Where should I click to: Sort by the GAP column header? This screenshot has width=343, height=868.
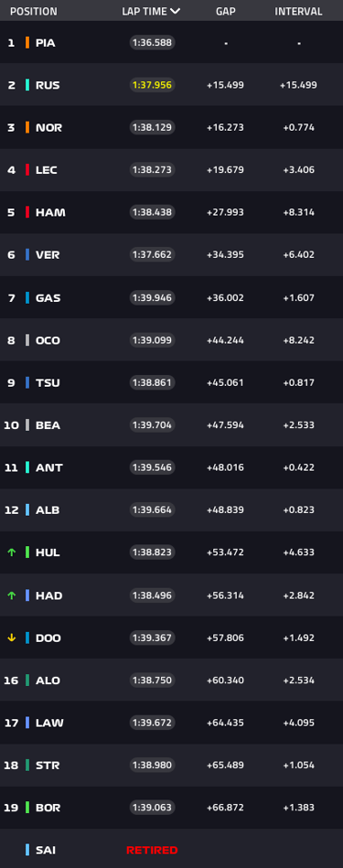pos(225,11)
